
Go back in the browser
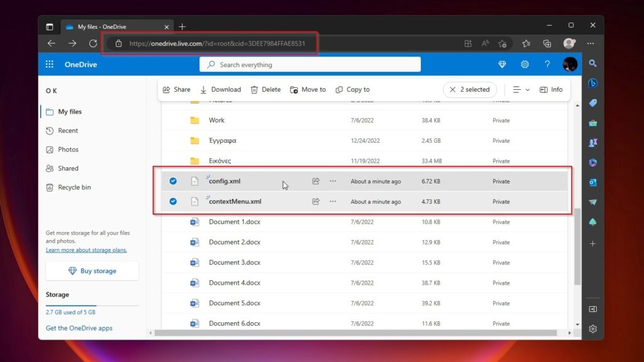[x=52, y=43]
